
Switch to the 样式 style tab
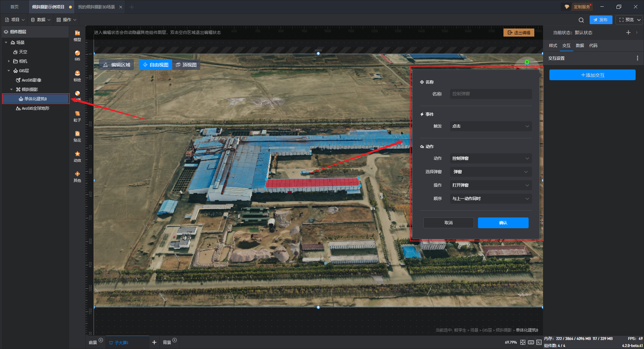(553, 46)
